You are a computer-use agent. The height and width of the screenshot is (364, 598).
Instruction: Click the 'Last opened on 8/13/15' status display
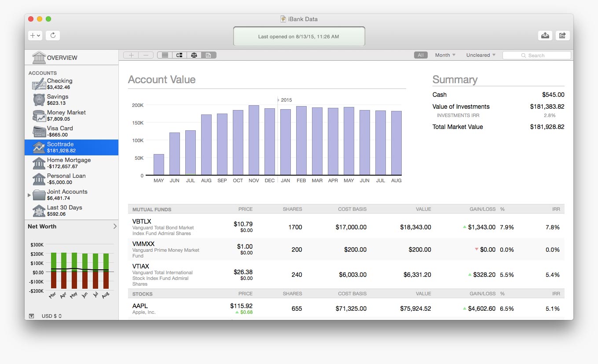click(x=299, y=37)
